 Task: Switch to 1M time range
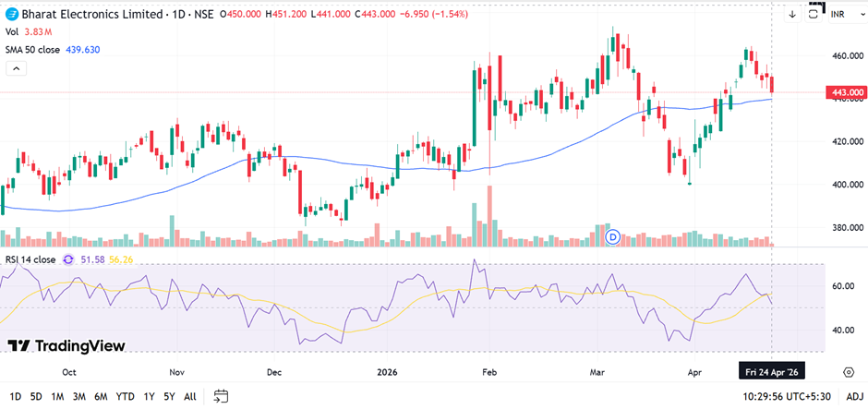[57, 396]
